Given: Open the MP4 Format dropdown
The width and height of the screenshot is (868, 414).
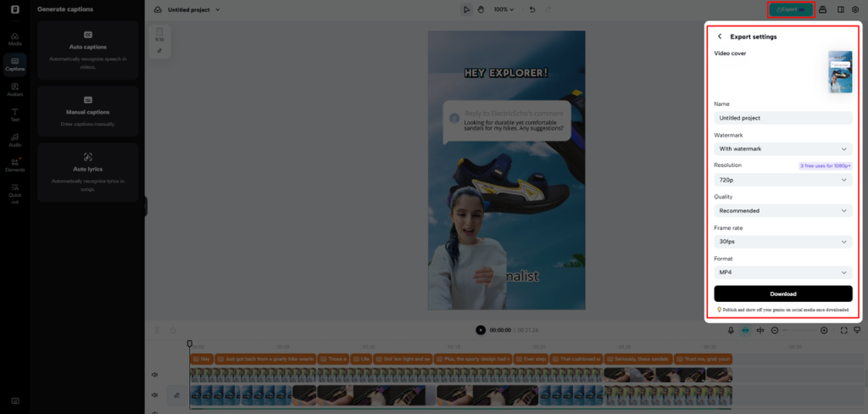Looking at the screenshot, I should pyautogui.click(x=782, y=272).
